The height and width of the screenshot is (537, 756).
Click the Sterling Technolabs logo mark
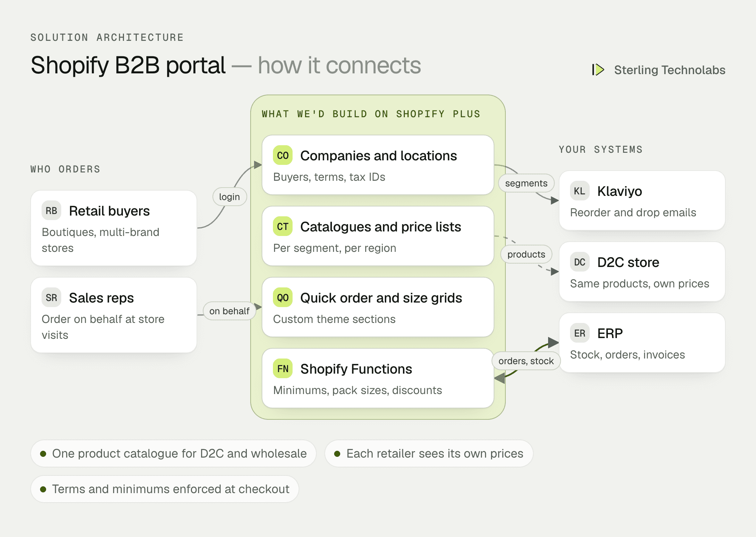598,70
